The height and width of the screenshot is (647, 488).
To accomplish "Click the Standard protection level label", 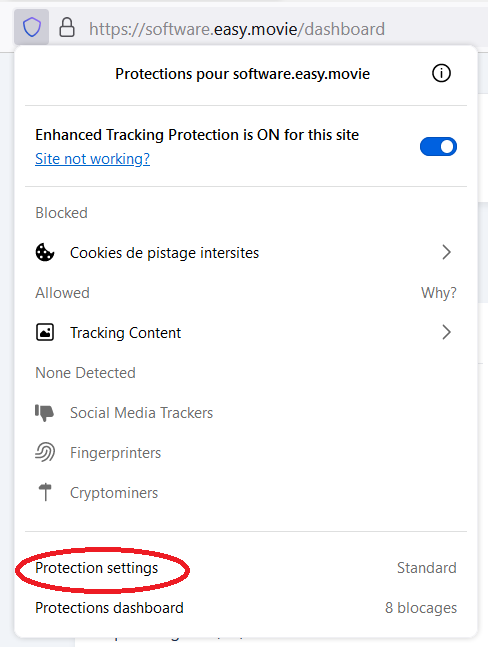I will (x=427, y=568).
